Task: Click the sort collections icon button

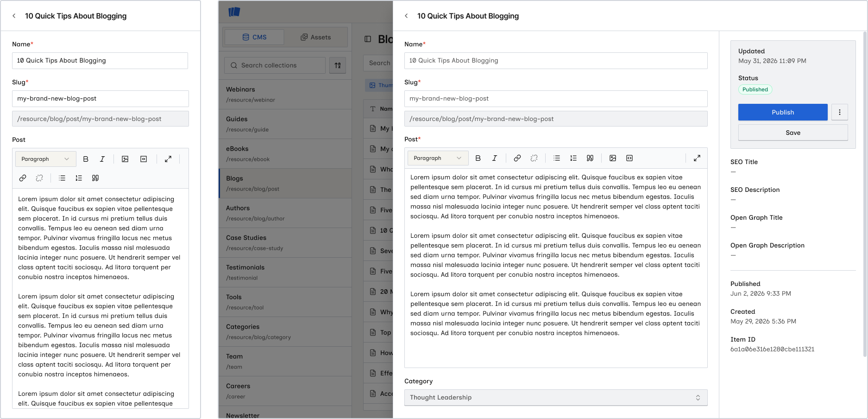Action: (x=338, y=65)
